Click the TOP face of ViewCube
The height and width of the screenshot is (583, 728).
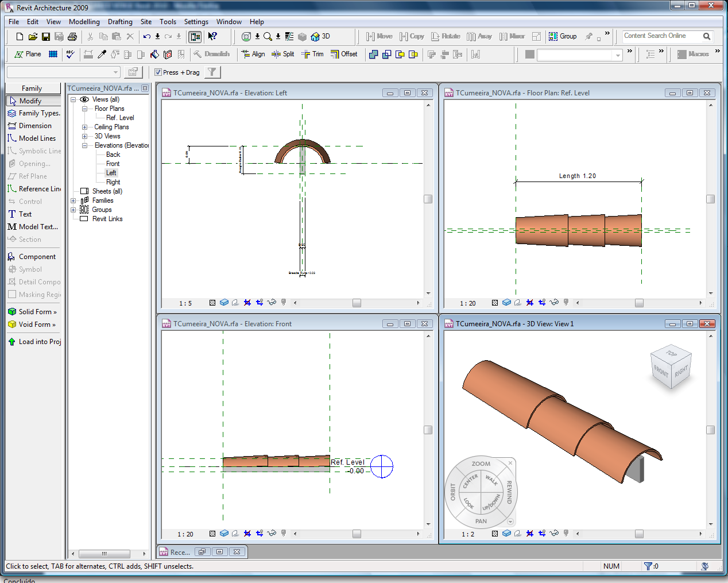[671, 353]
